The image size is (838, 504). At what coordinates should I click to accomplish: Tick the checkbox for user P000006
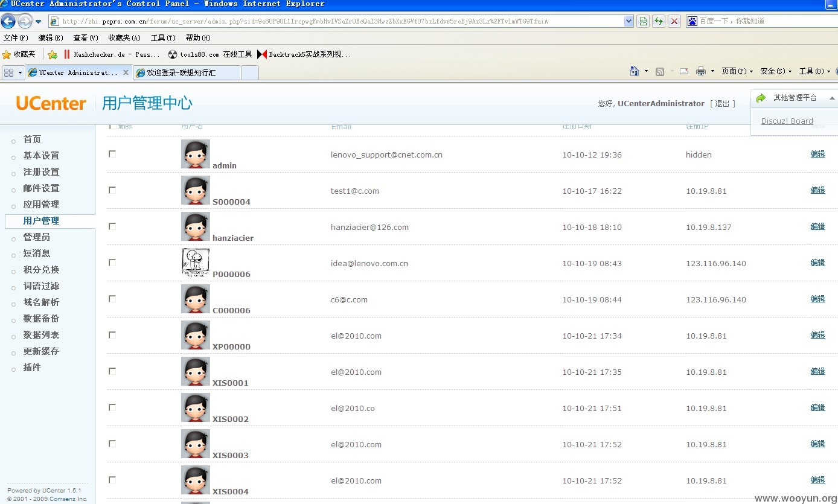112,263
